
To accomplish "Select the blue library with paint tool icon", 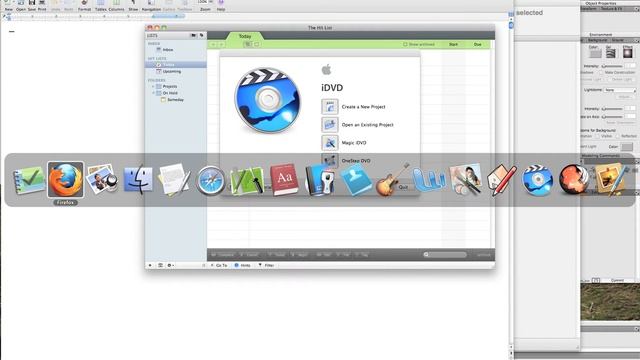I will point(320,180).
